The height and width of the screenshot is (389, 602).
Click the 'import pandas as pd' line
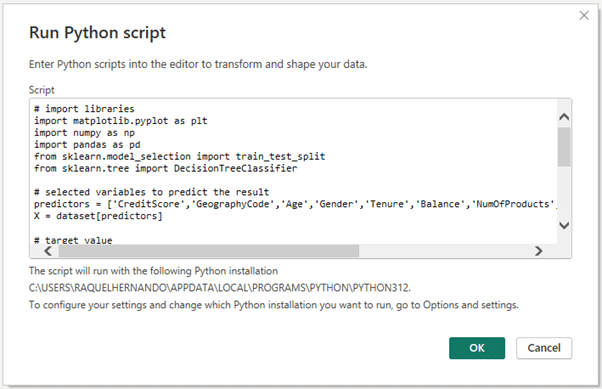click(87, 145)
